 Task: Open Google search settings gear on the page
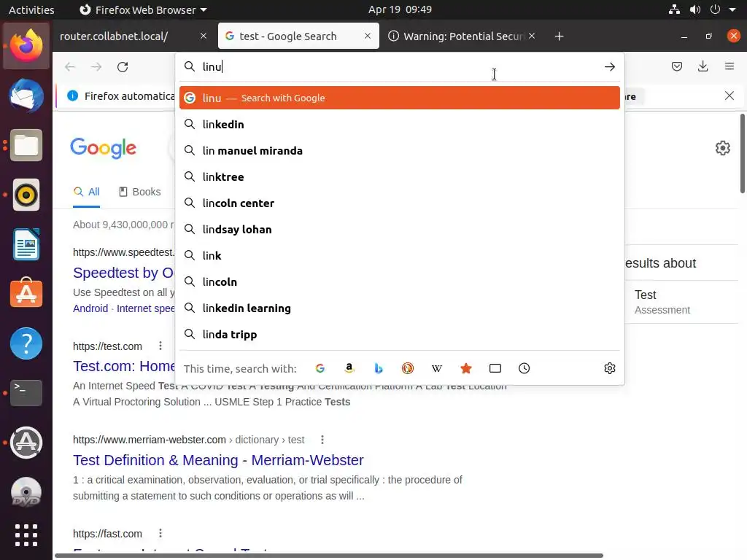point(723,148)
